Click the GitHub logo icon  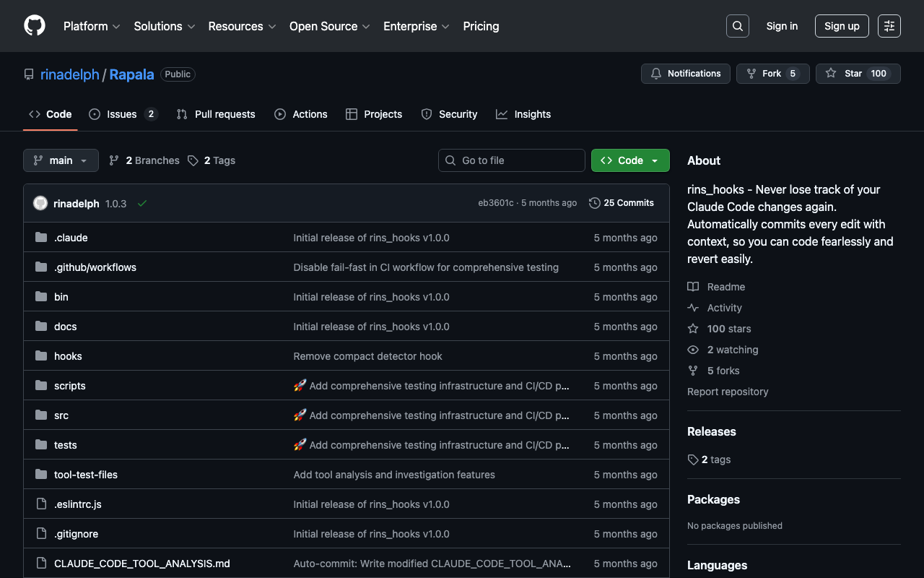[35, 26]
